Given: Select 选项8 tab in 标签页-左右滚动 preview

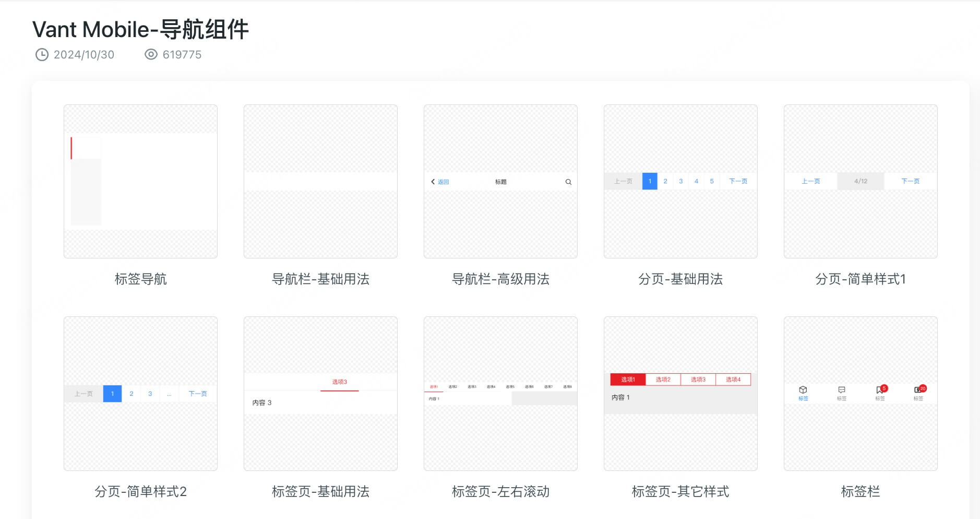Looking at the screenshot, I should point(568,387).
